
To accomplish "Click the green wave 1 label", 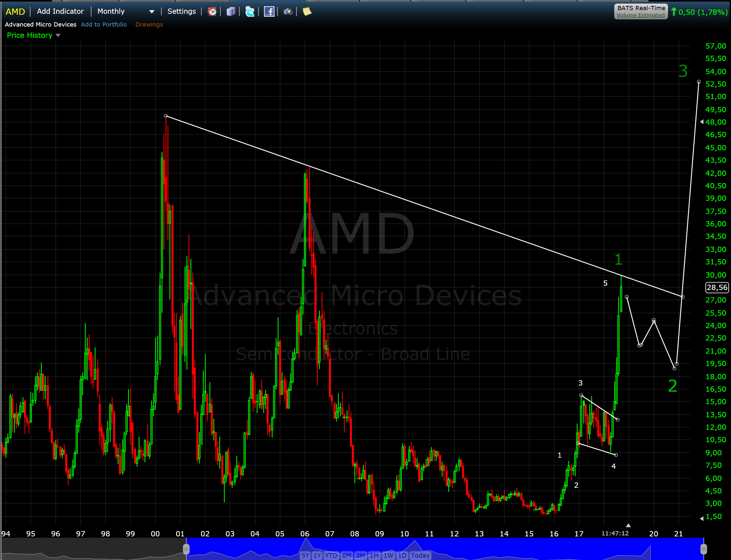I will [x=619, y=259].
